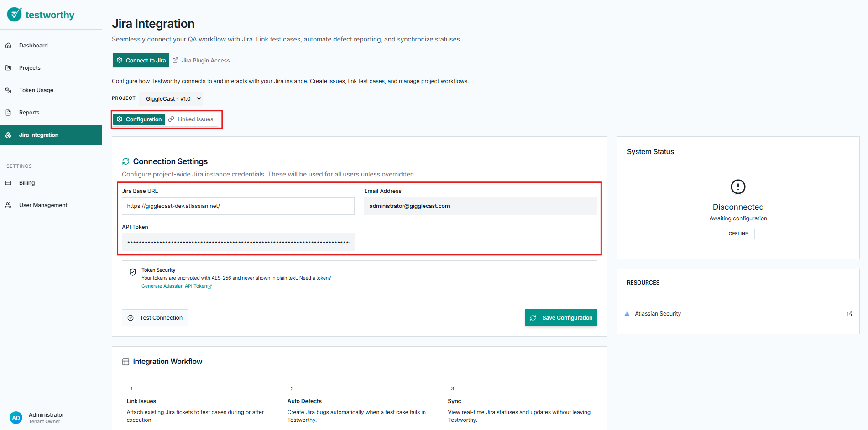Click the Token Security shield icon
868x430 pixels.
tap(133, 272)
